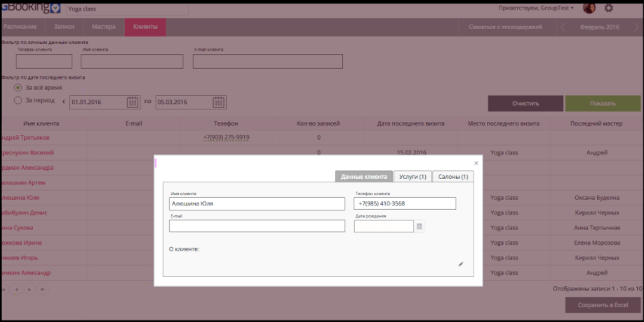Open calendar picker for start date 01.01.2016

point(133,102)
